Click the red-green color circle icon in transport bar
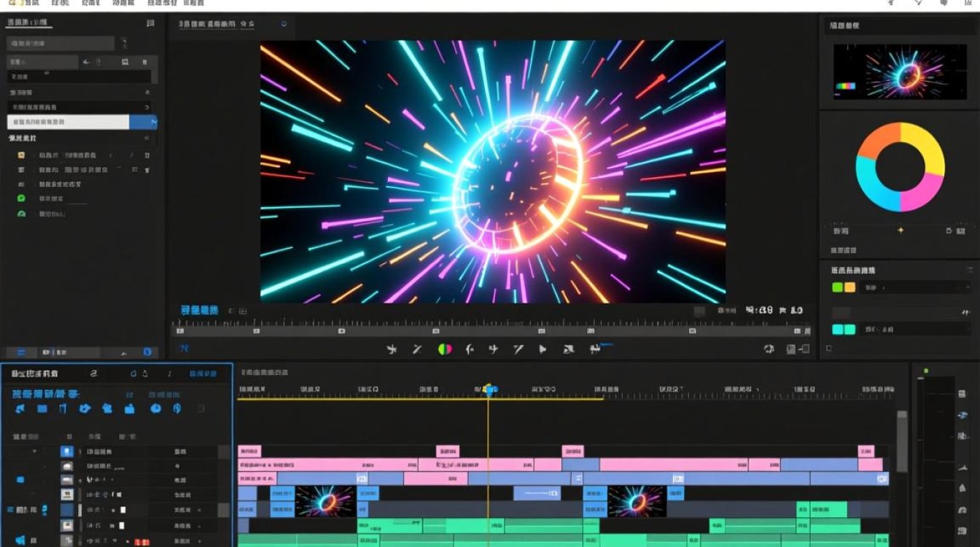The image size is (980, 547). (x=444, y=349)
